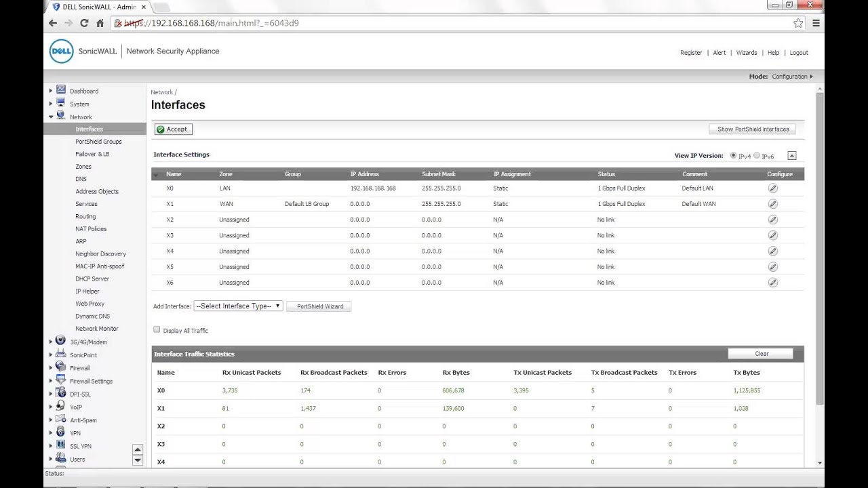Select the Network globe icon
This screenshot has height=488, width=868.
(x=61, y=116)
